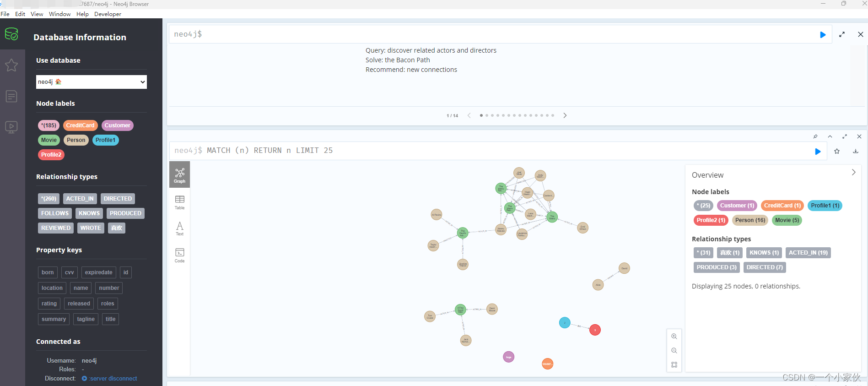Select the REVIEWED relationship type
868x386 pixels.
[56, 228]
